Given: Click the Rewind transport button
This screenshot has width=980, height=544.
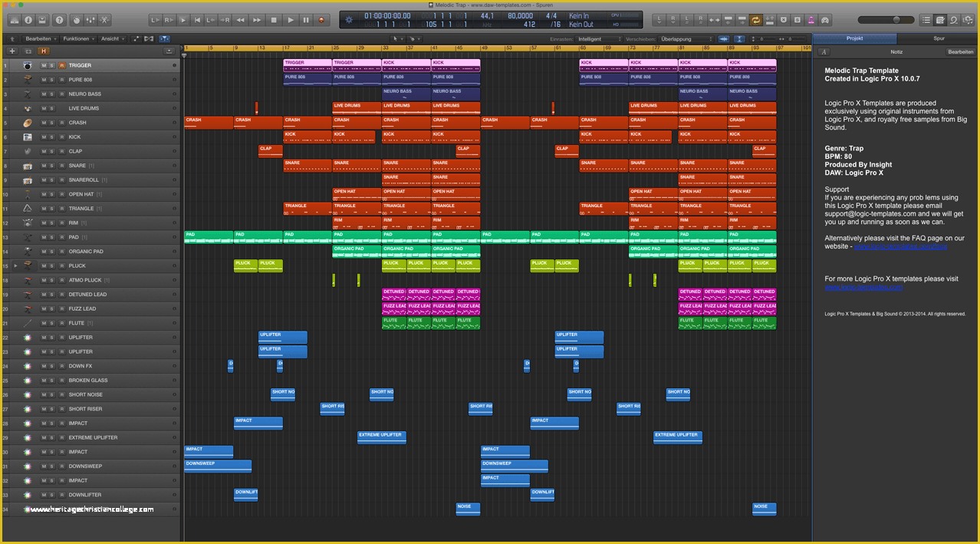Looking at the screenshot, I should point(240,20).
